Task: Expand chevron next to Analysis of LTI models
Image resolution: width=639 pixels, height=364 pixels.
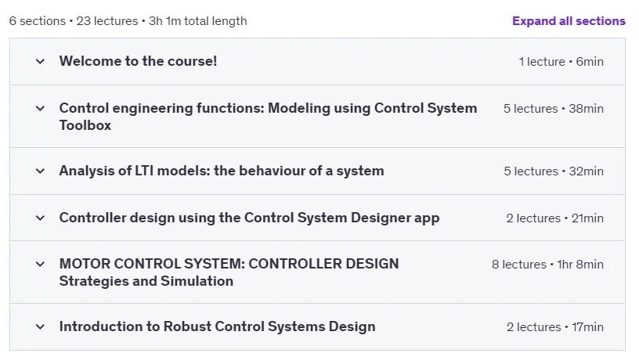Action: point(40,171)
